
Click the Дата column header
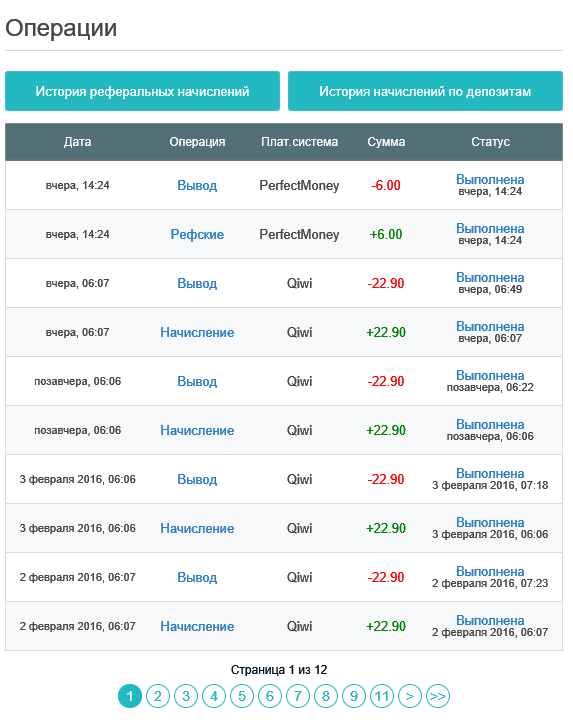pyautogui.click(x=78, y=142)
